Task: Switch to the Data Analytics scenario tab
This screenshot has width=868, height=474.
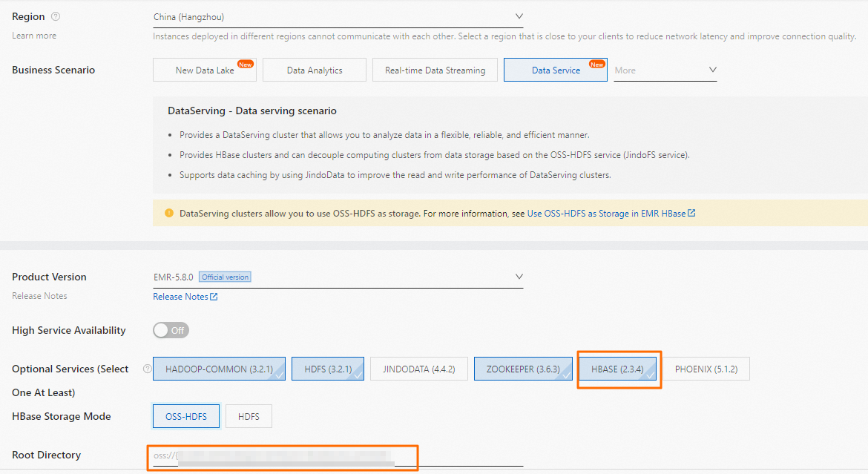Action: pyautogui.click(x=314, y=69)
